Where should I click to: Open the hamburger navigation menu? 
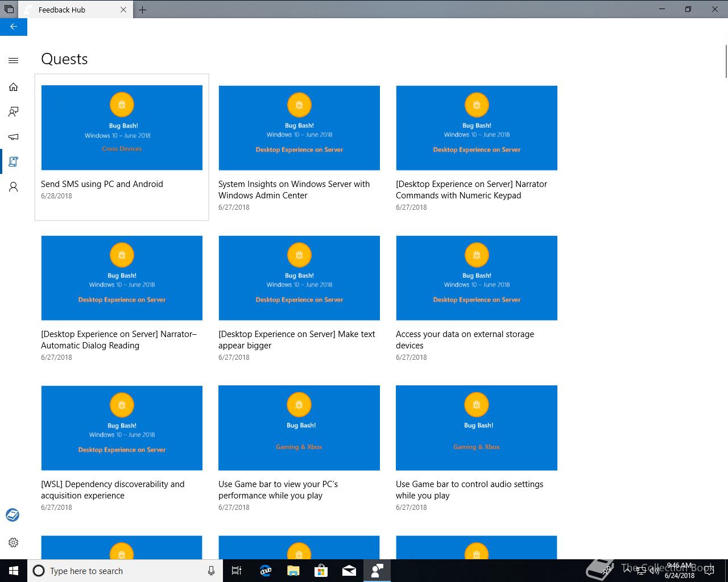(x=14, y=60)
